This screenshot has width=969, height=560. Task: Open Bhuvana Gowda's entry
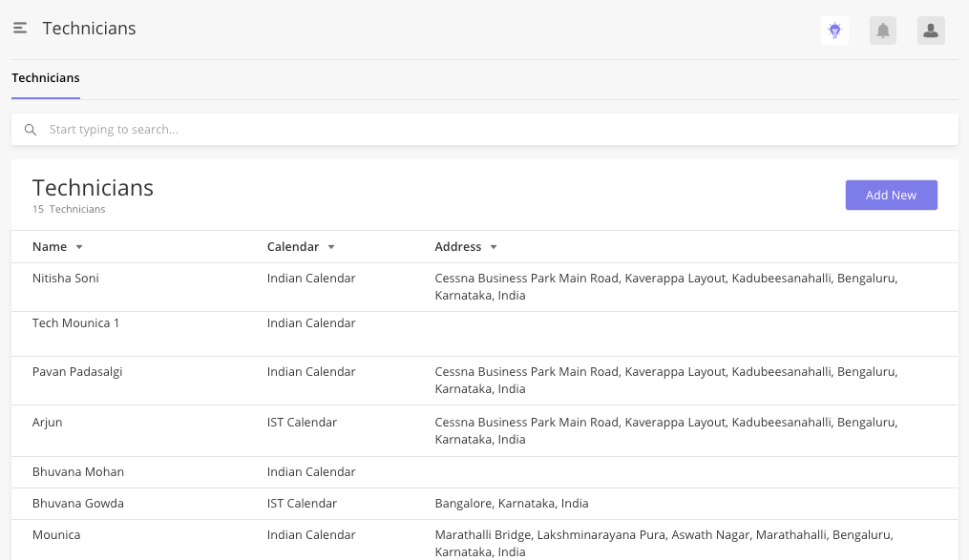pos(485,504)
